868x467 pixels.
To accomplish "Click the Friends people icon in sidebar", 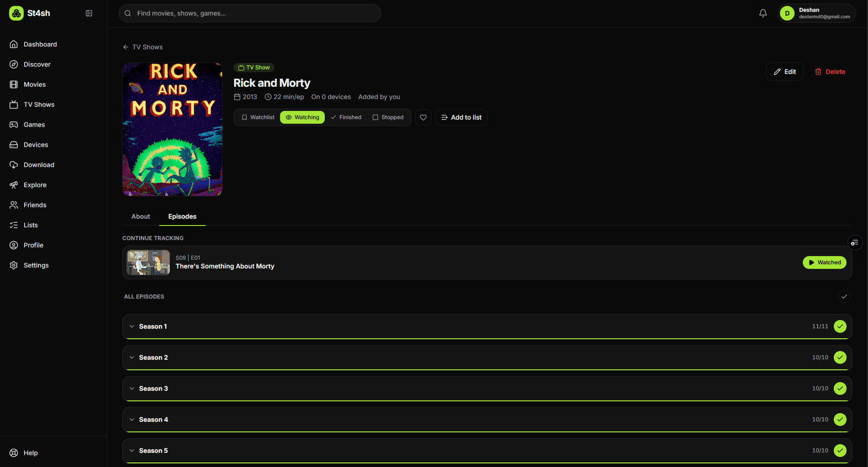I will point(14,205).
